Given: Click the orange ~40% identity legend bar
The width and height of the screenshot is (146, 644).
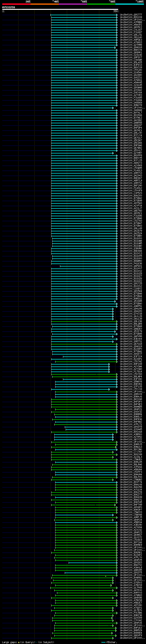Looking at the screenshot, I should coord(45,4).
